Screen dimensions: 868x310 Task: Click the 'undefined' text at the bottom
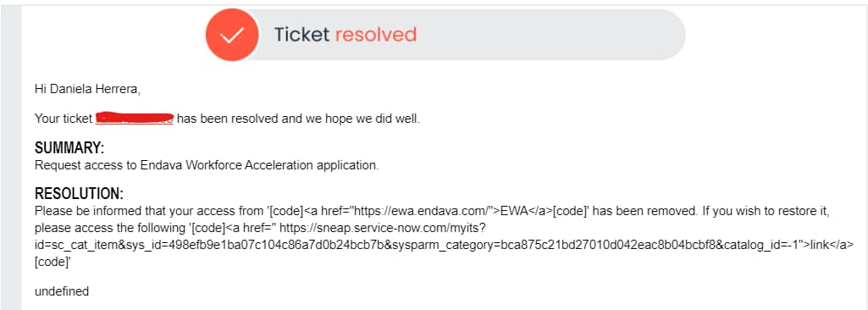click(x=62, y=291)
